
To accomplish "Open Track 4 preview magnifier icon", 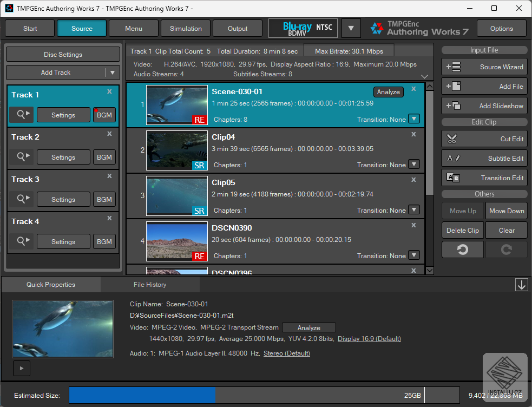I will tap(21, 241).
